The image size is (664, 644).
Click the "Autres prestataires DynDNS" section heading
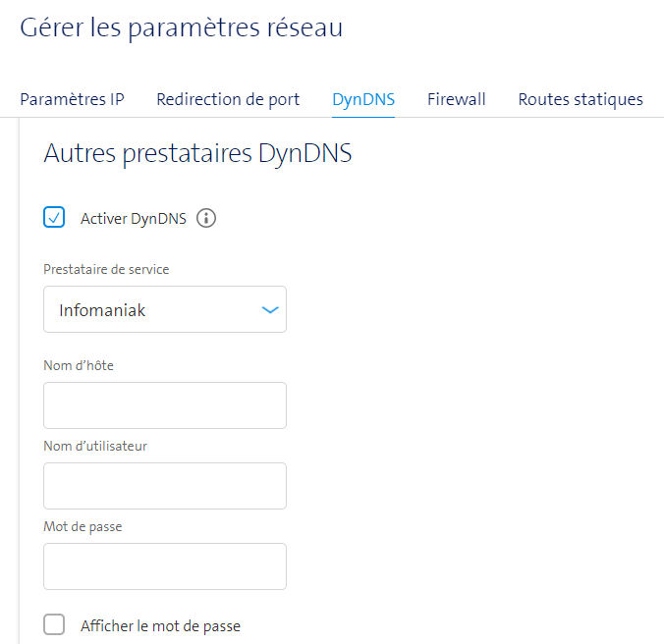coord(197,154)
